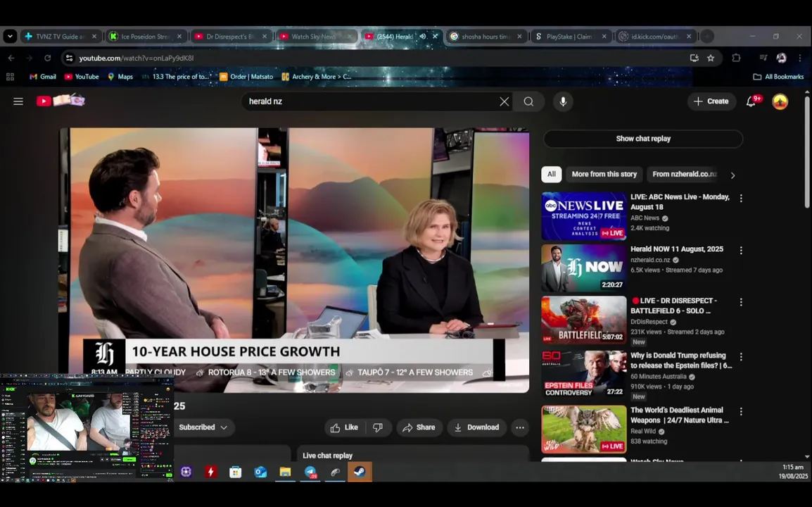Open options for World's Deadliest Animal video
The image size is (812, 507).
[x=741, y=411]
